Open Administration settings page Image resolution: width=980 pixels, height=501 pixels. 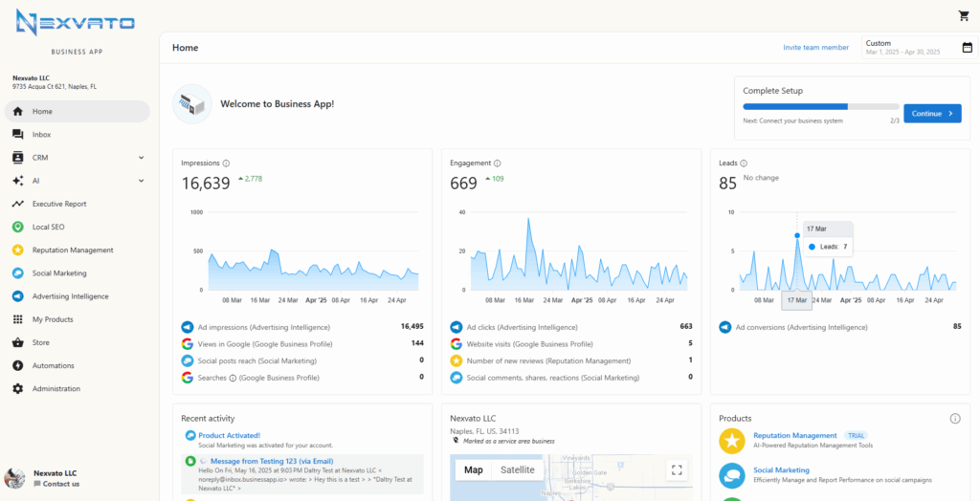[x=77, y=388]
